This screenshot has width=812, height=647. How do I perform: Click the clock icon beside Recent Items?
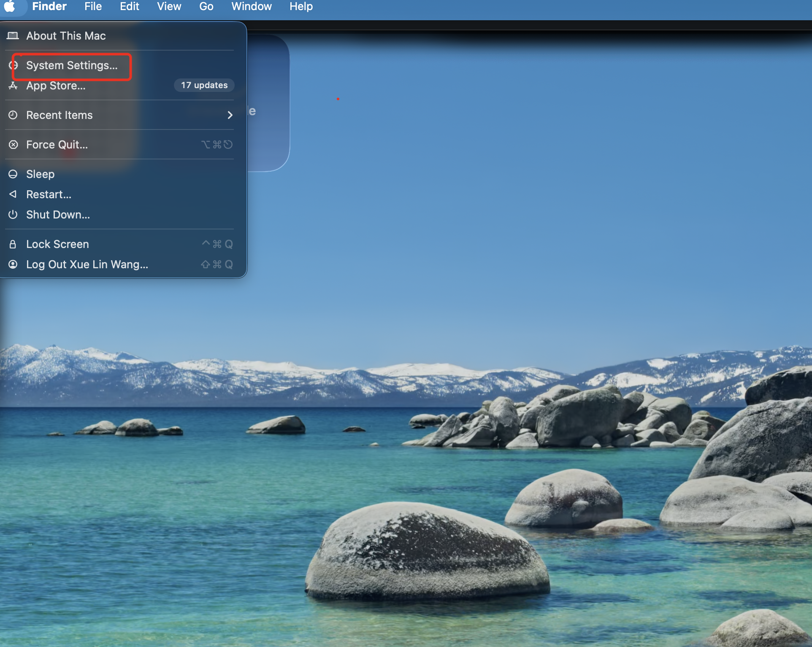coord(13,115)
